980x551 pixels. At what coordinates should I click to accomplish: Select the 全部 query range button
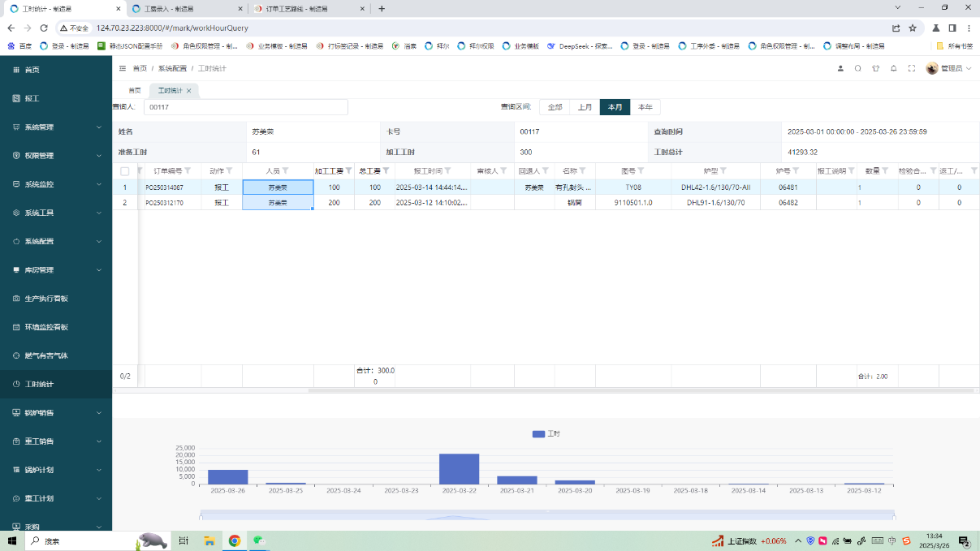[x=555, y=107]
